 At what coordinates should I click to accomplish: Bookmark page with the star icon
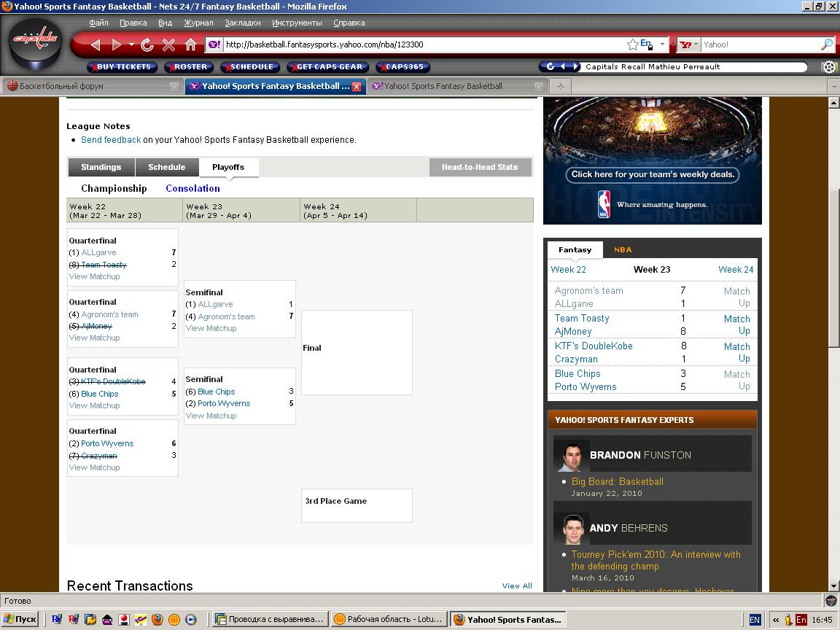[633, 44]
